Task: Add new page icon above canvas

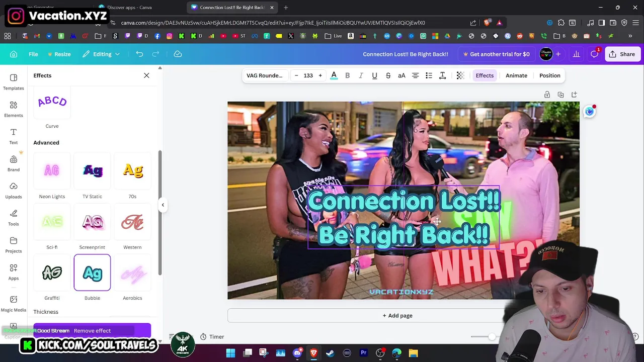Action: pyautogui.click(x=574, y=95)
